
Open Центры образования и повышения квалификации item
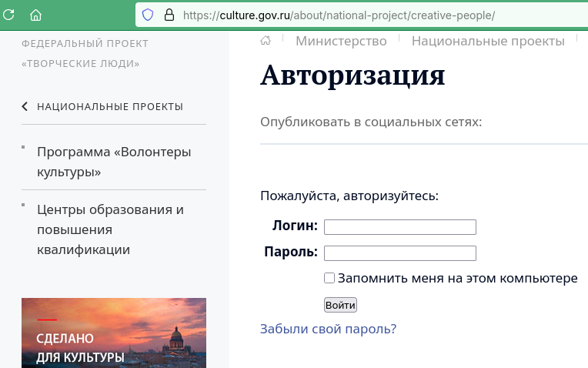pos(110,229)
